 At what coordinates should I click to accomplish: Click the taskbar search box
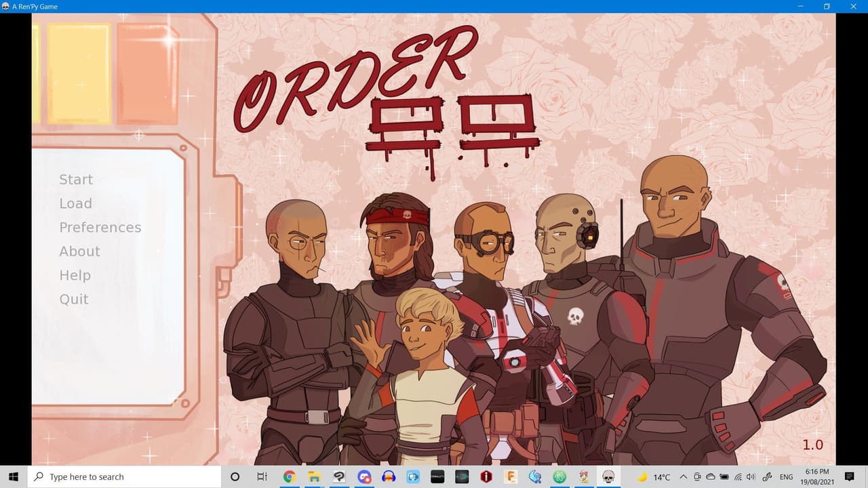[124, 476]
